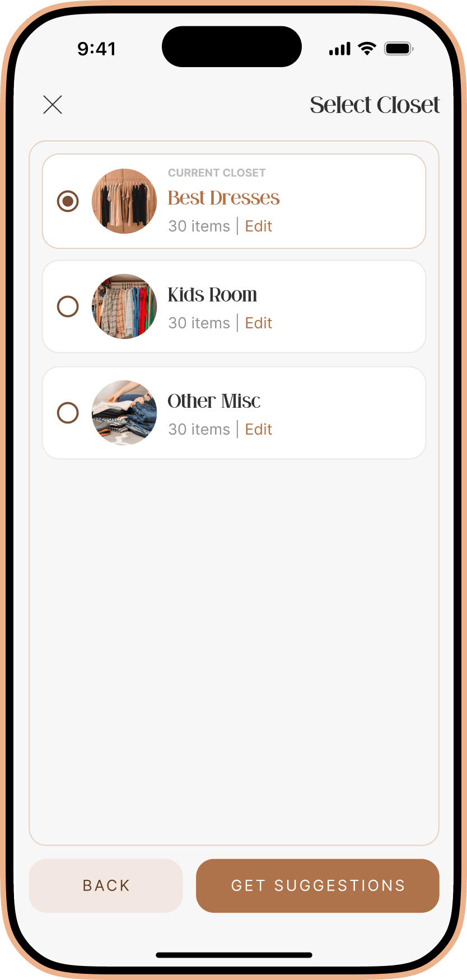This screenshot has width=467, height=980.
Task: Open the Best Dresses closet thumbnail
Action: (124, 201)
